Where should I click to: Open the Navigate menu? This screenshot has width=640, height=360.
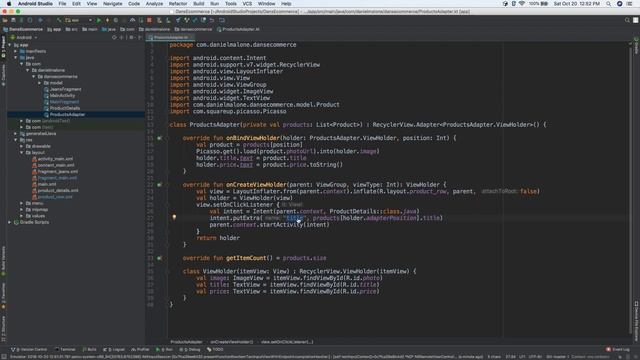click(113, 4)
